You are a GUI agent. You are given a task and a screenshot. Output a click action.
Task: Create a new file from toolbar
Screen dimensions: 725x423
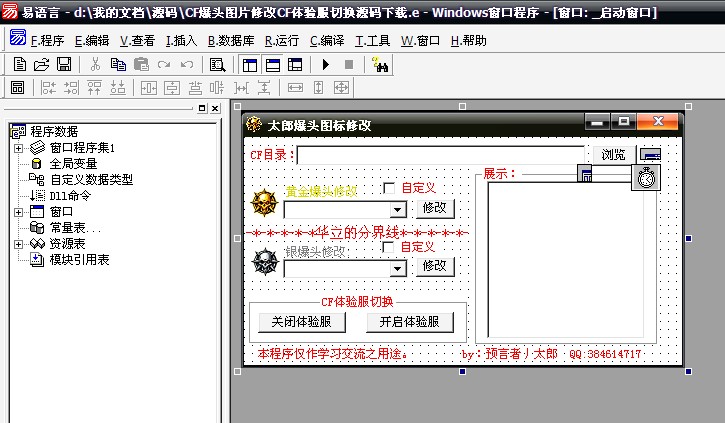[19, 64]
